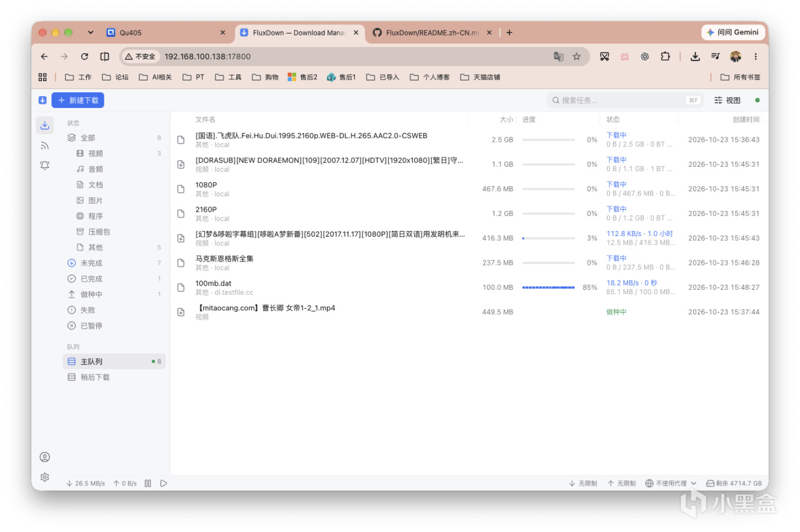The height and width of the screenshot is (532, 800).
Task: Click the translate page icon in address bar
Action: click(x=558, y=56)
